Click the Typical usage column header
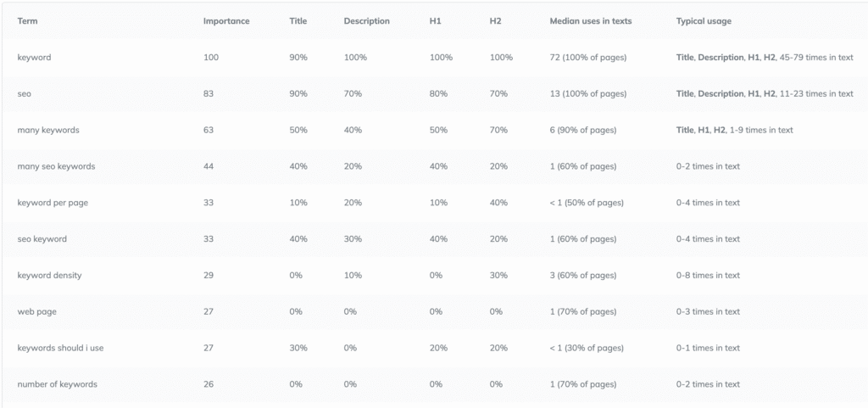 click(704, 21)
